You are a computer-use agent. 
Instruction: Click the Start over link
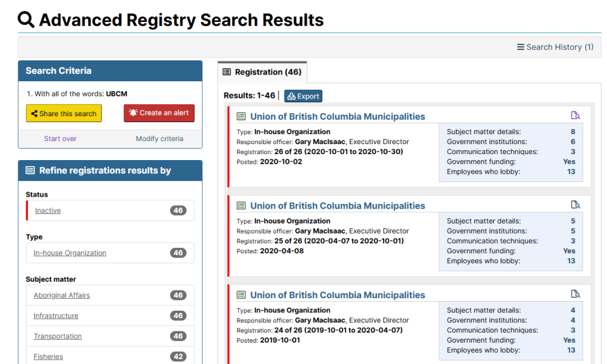click(x=60, y=139)
